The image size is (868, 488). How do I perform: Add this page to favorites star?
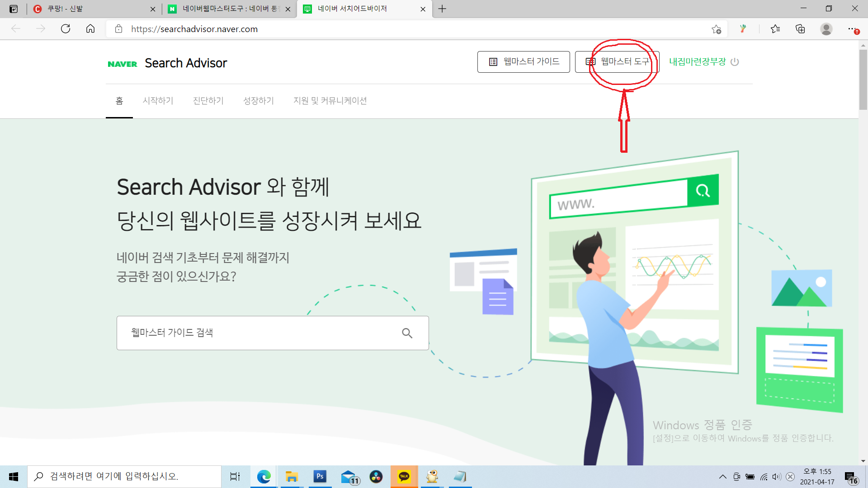(716, 29)
